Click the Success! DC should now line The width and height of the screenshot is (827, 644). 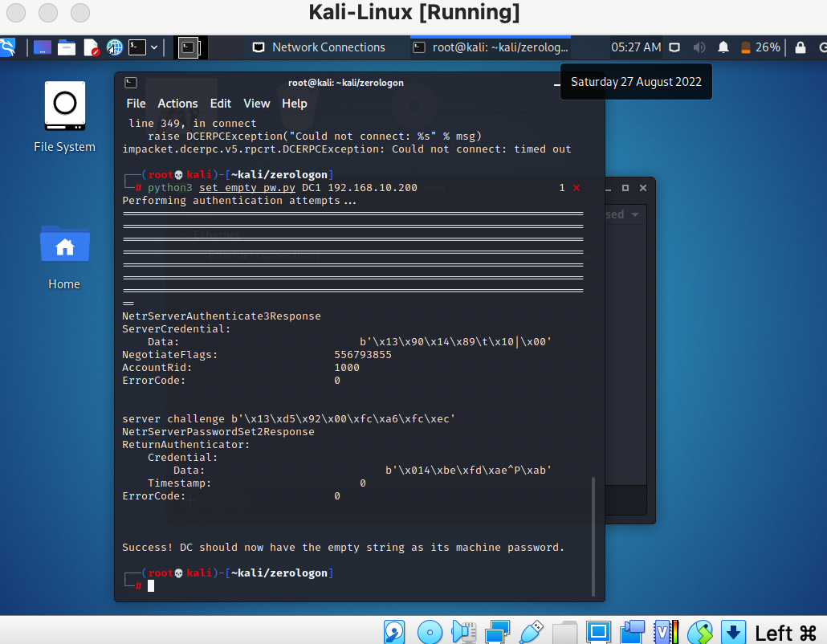[x=344, y=548]
